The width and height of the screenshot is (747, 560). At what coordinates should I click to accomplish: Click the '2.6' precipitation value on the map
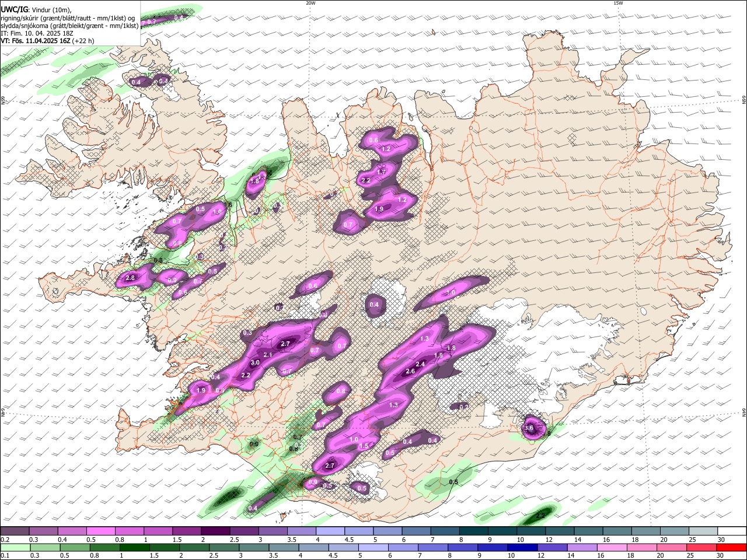coord(410,371)
